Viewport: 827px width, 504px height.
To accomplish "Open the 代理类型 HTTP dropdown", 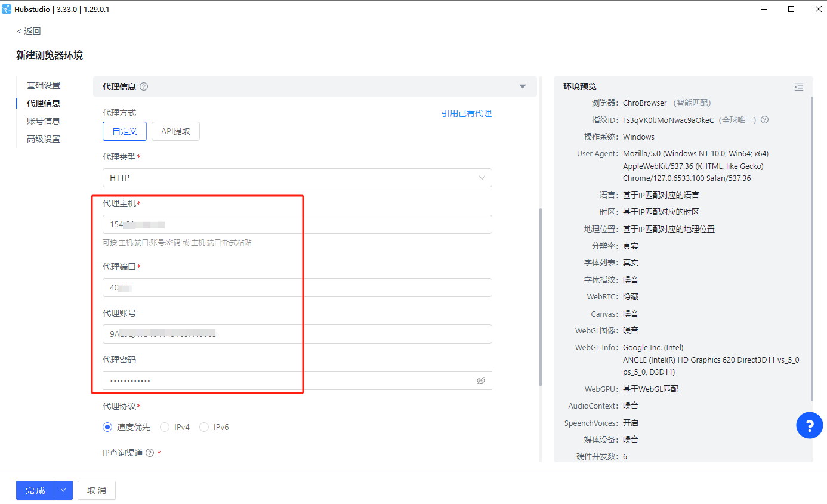I will click(297, 178).
